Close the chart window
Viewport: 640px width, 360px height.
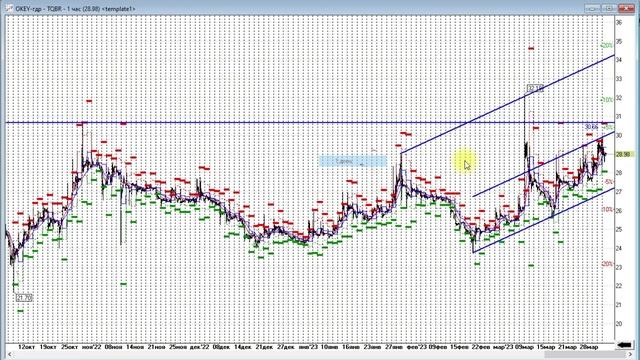pos(626,8)
